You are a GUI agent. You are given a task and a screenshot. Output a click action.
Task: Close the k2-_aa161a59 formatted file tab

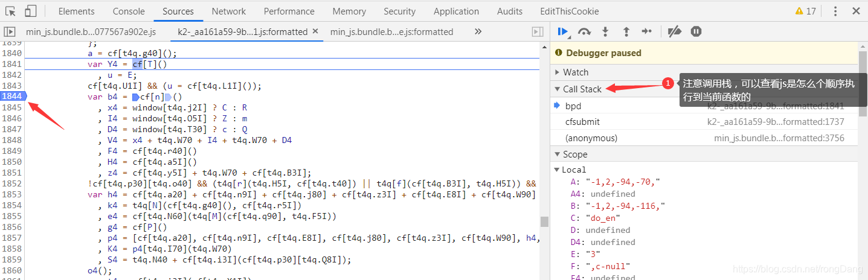click(x=315, y=31)
